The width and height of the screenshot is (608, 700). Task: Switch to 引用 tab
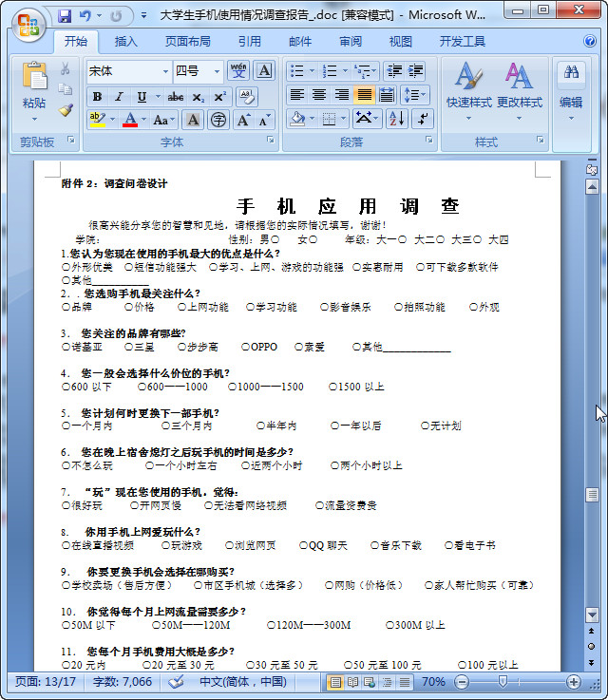(x=249, y=42)
